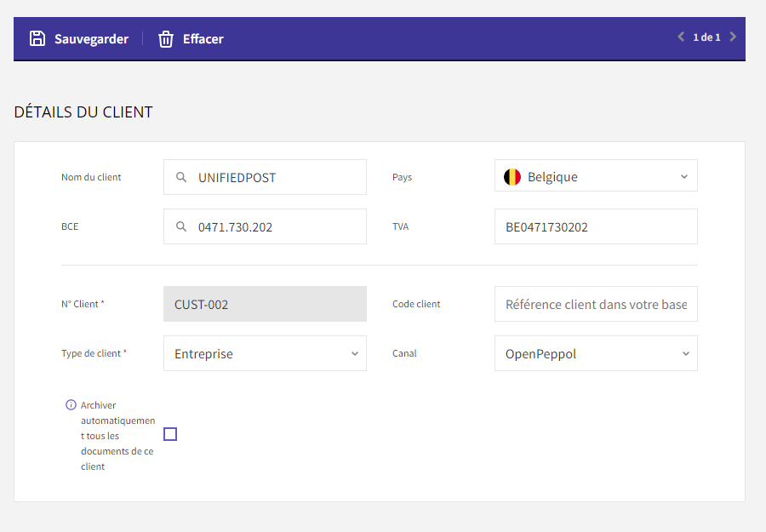Click the Sauvegarder button label
The width and height of the screenshot is (766, 532).
point(91,39)
